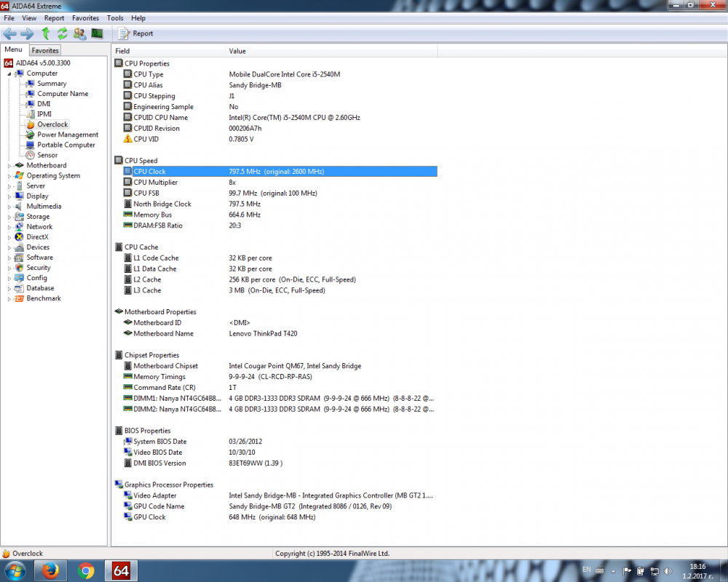
Task: Select the IPMI tree icon
Action: (x=30, y=114)
